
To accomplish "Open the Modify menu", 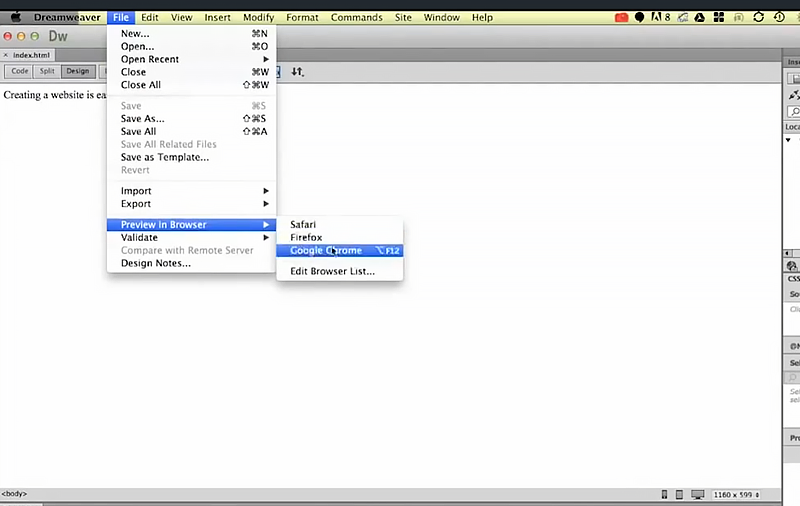I will click(258, 17).
